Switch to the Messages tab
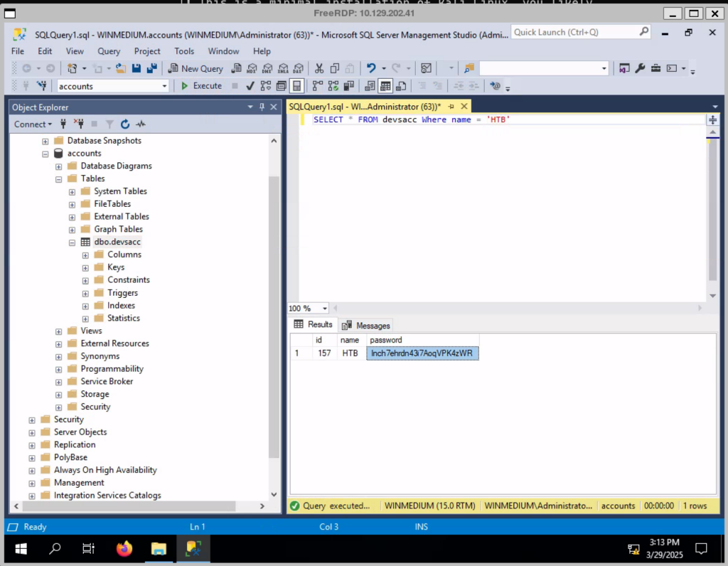The image size is (728, 566). (366, 325)
